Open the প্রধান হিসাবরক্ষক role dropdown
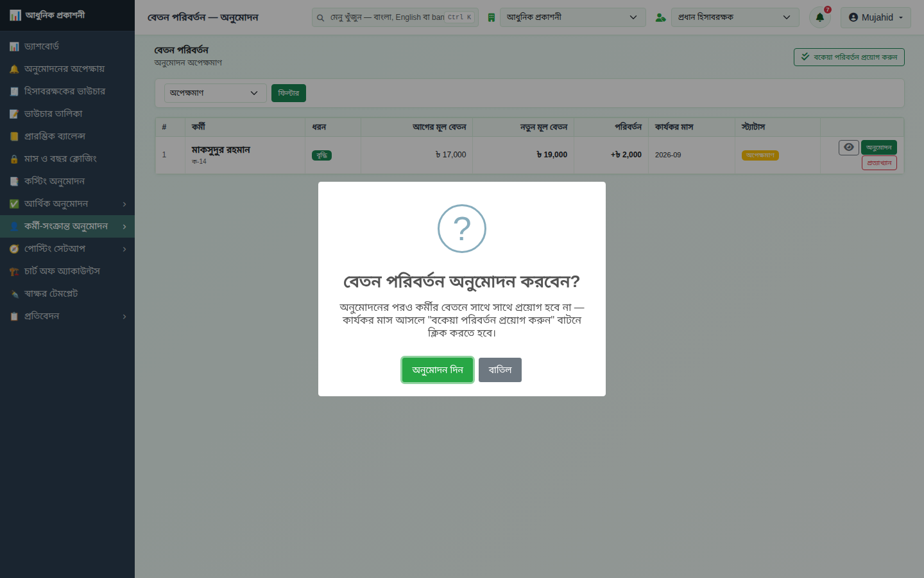This screenshot has width=924, height=578. (x=735, y=17)
